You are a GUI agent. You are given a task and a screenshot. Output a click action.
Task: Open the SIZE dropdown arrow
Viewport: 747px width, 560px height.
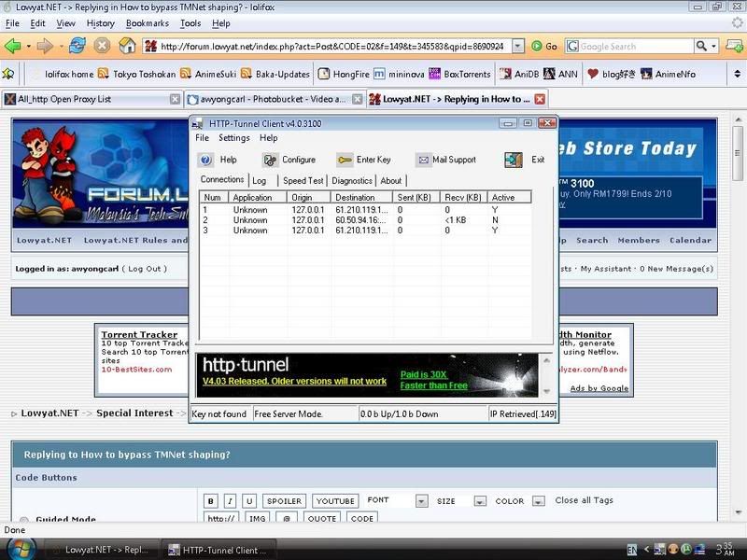click(x=480, y=501)
